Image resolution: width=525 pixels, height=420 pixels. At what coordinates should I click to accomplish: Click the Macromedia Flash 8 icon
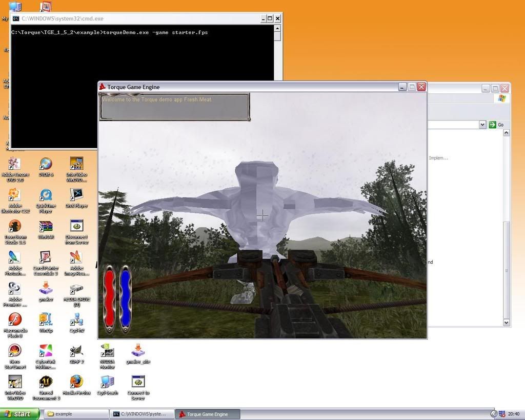(x=15, y=325)
